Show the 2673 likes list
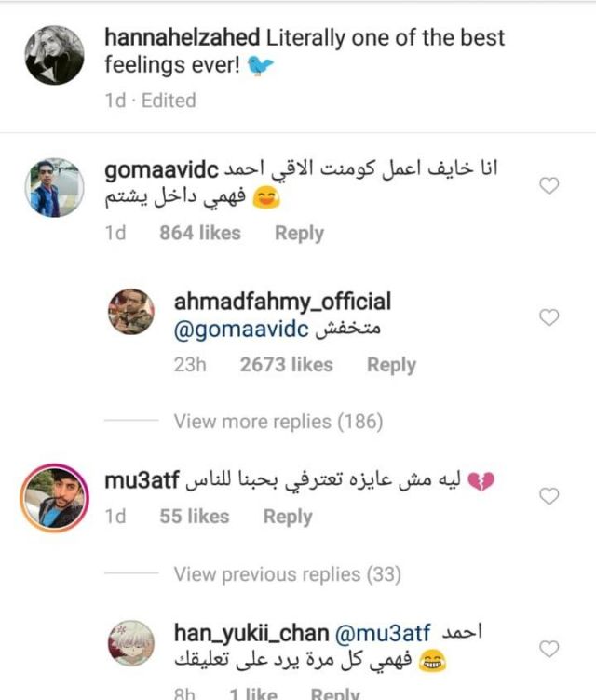This screenshot has height=700, width=596. coord(286,365)
